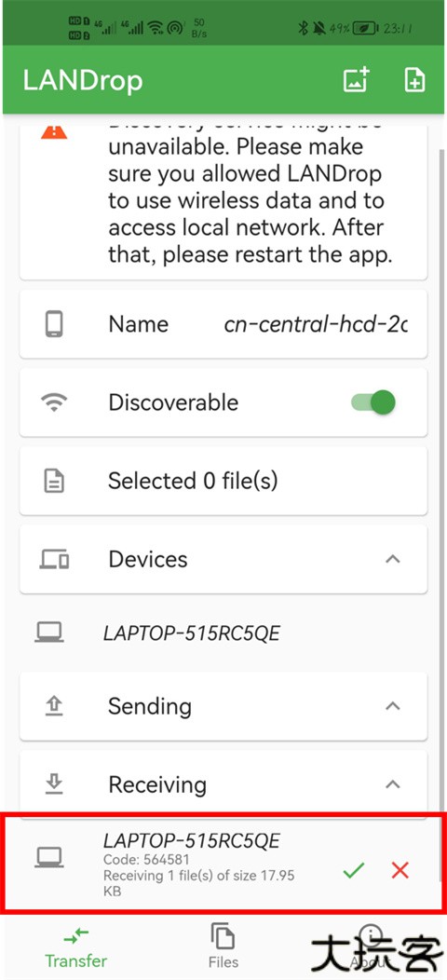Viewport: 447px width, 980px height.
Task: Collapse the Devices section chevron
Action: [x=393, y=559]
